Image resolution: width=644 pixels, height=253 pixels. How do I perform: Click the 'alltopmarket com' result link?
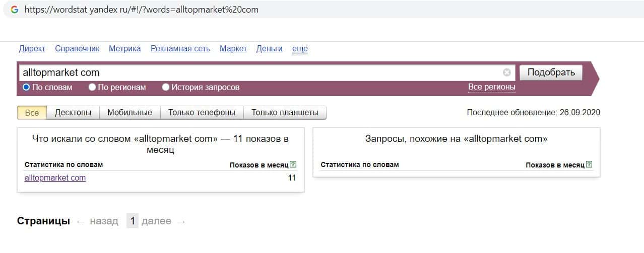[x=55, y=178]
